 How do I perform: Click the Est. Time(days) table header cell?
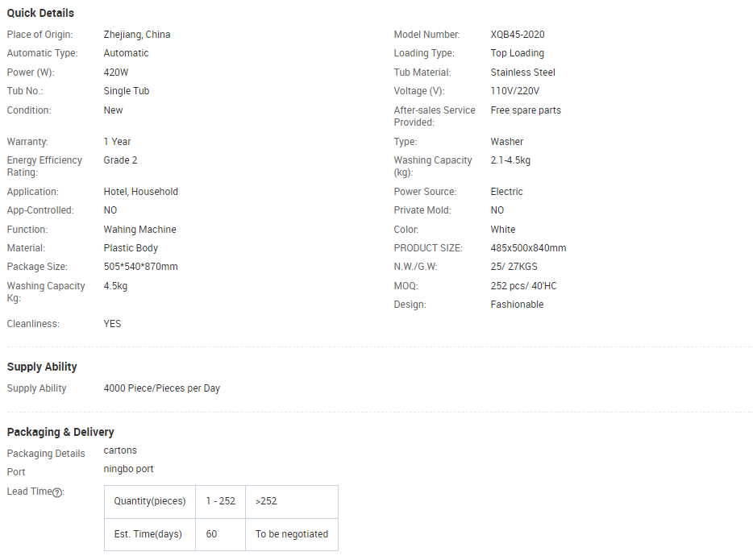[x=149, y=534]
